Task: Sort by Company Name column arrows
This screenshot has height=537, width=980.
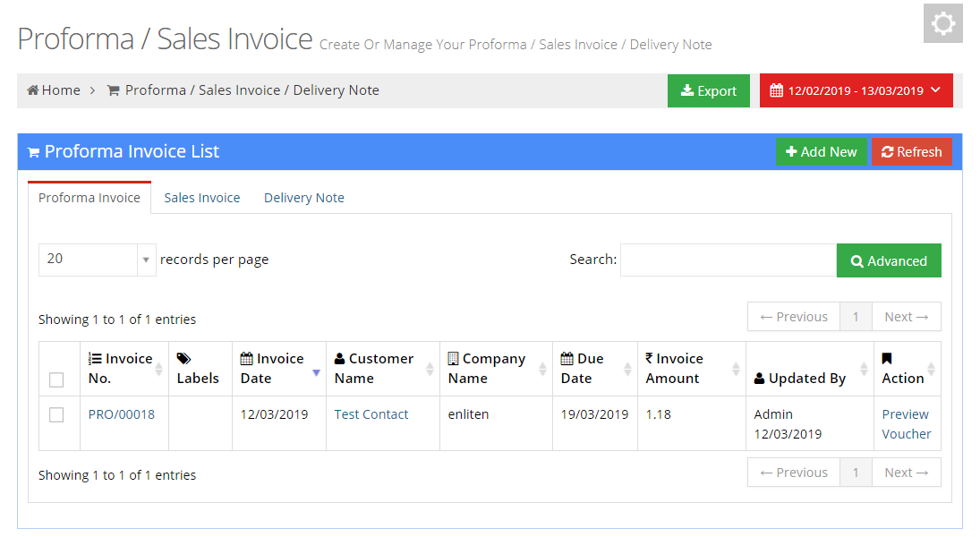Action: click(x=542, y=369)
